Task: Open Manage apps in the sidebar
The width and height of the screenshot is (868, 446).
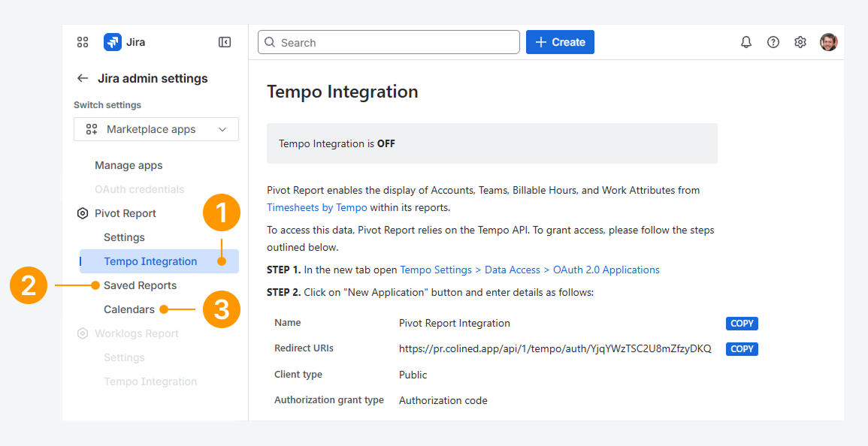Action: click(x=129, y=165)
